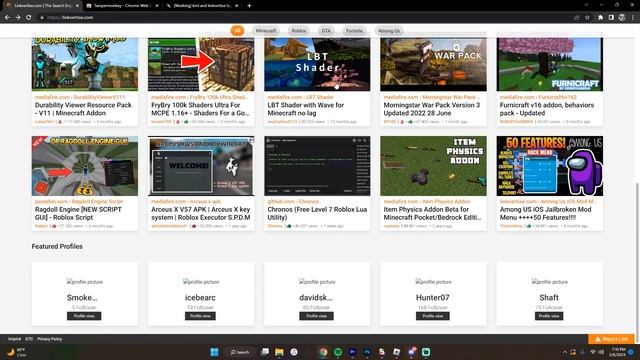
Task: Bookmark this page with the star icon
Action: coord(587,18)
